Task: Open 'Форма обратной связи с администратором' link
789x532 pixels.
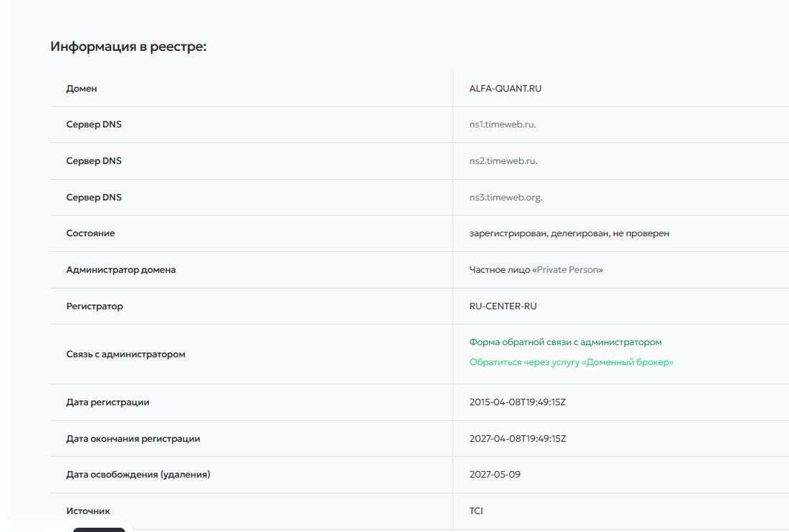Action: 565,342
